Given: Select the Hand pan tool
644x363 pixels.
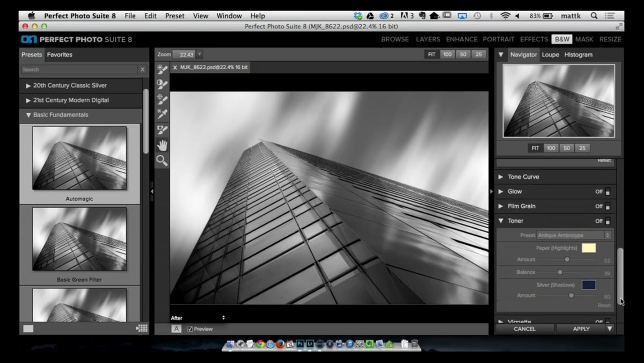Looking at the screenshot, I should tap(162, 145).
